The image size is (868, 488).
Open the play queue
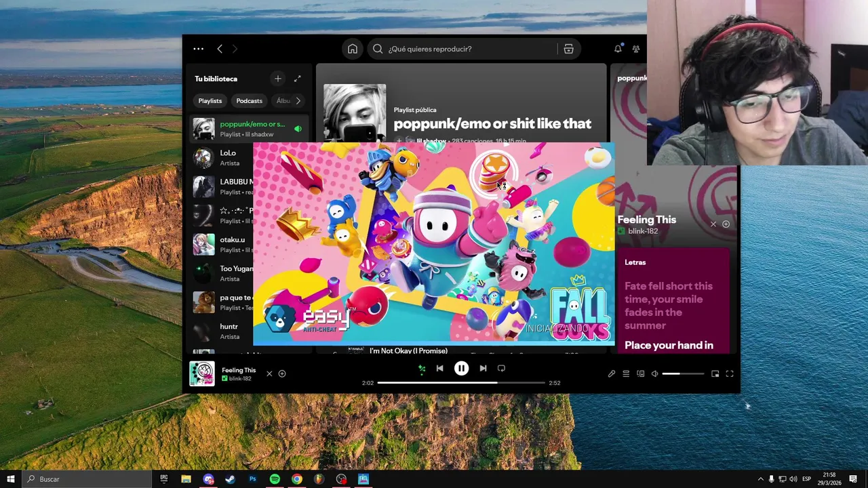tap(626, 373)
